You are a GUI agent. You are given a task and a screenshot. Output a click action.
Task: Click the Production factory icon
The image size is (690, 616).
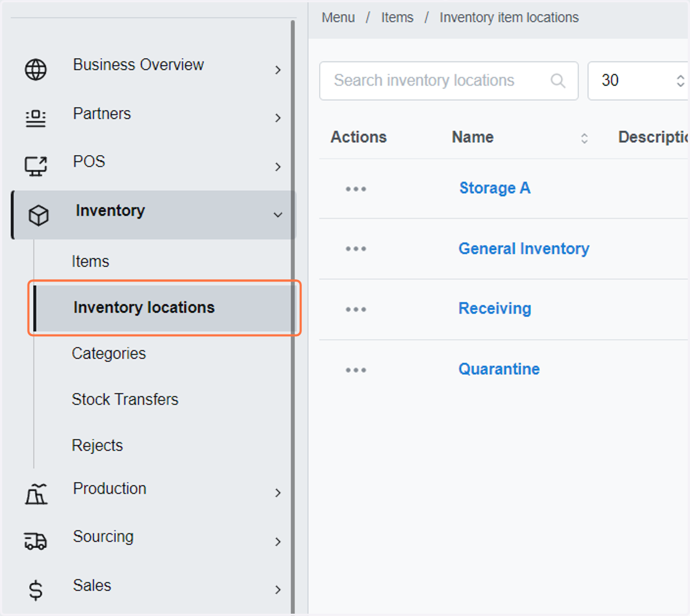coord(36,494)
